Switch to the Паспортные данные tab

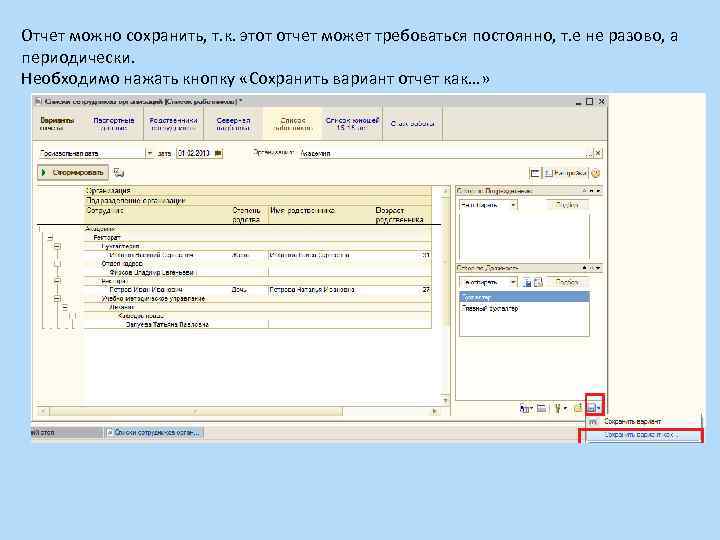pyautogui.click(x=113, y=124)
